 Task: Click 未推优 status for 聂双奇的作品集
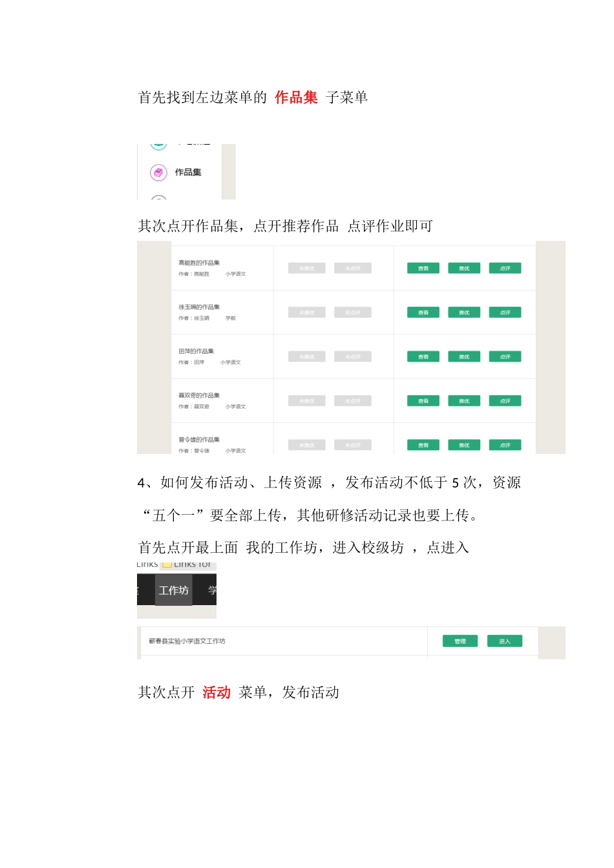click(x=307, y=401)
